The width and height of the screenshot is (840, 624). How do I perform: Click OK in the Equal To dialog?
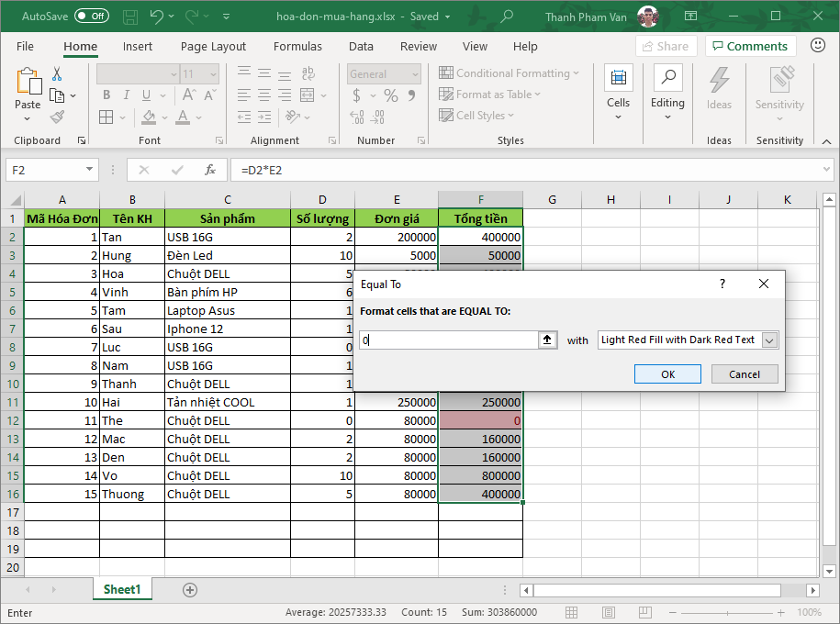point(667,374)
